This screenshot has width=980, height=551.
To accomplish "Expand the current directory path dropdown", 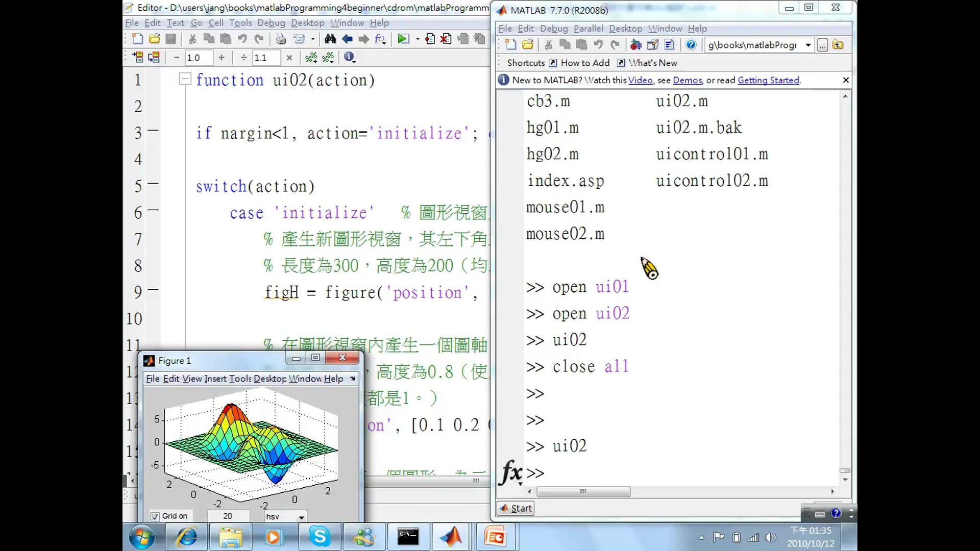I will point(808,45).
